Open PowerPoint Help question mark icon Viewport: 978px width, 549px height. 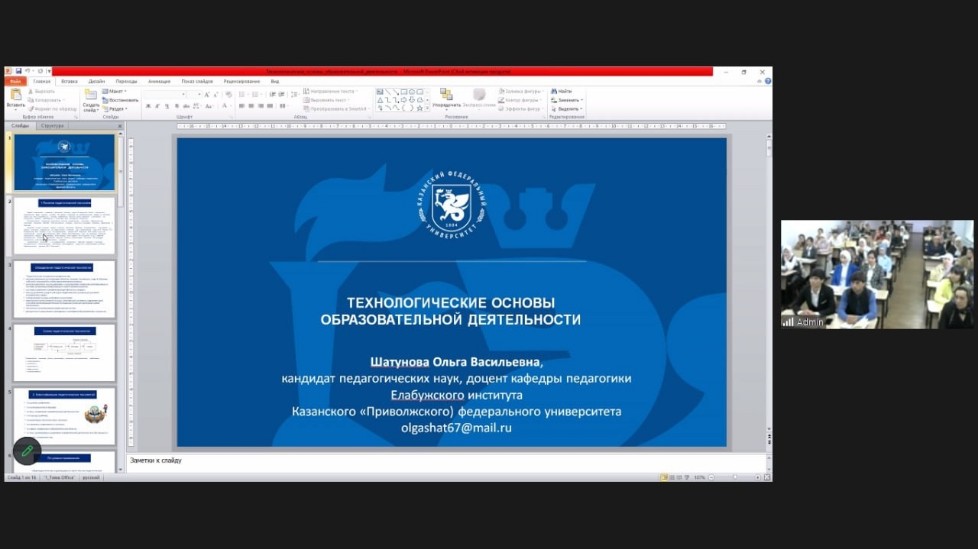pos(766,81)
